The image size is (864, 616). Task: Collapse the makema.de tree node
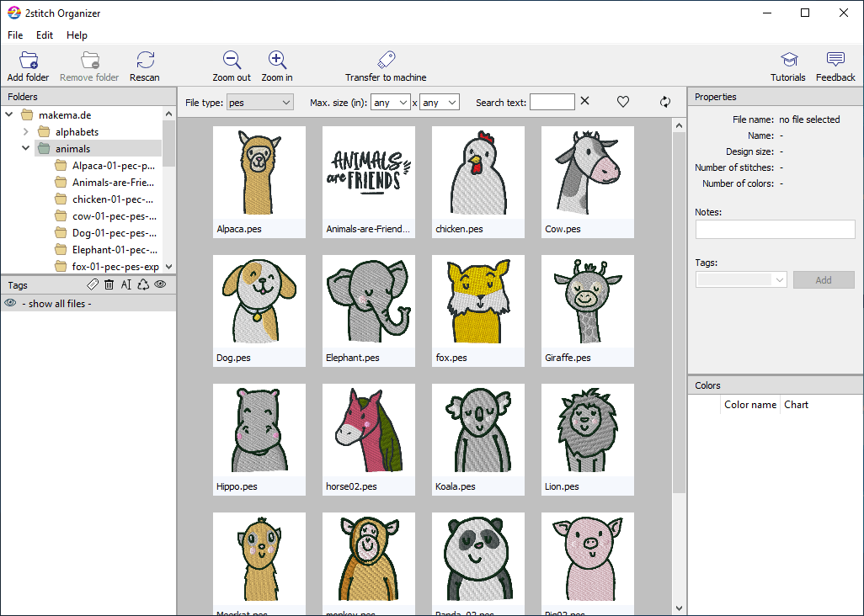coord(9,114)
